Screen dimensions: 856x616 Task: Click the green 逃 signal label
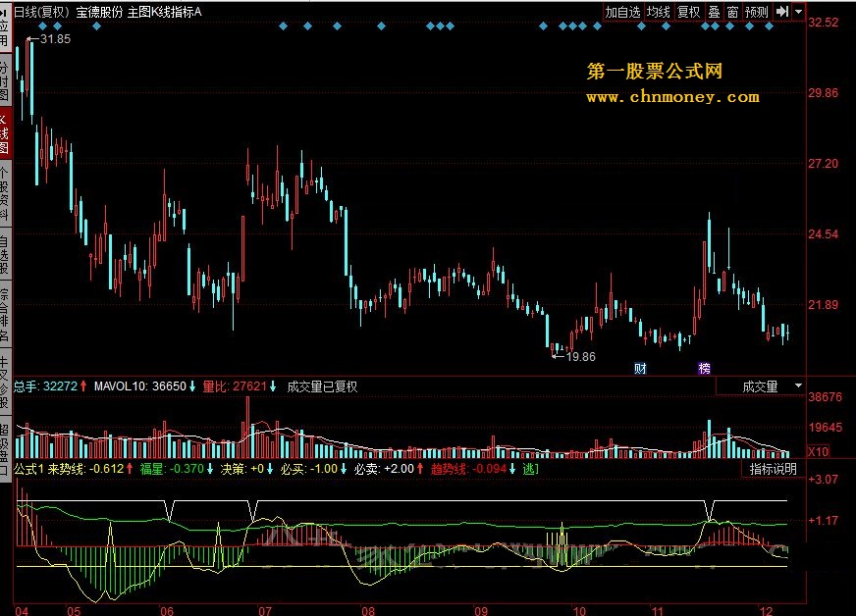pos(530,469)
